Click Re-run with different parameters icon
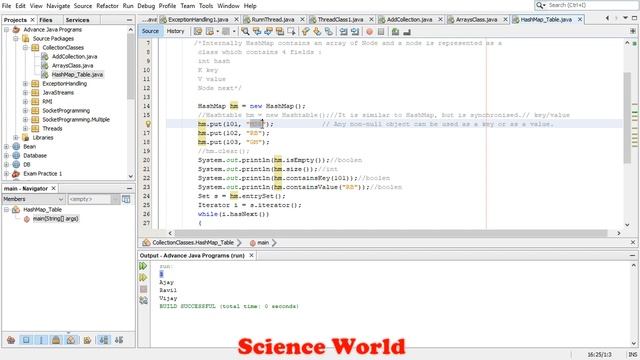The width and height of the screenshot is (640, 360). 143,278
